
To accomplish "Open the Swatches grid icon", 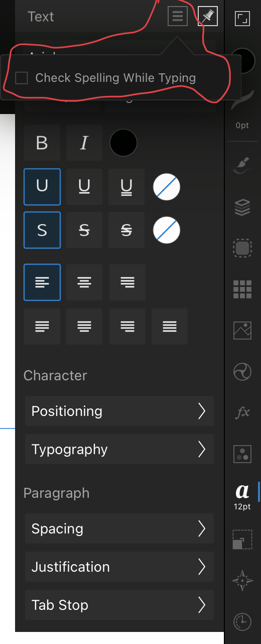I will point(242,290).
